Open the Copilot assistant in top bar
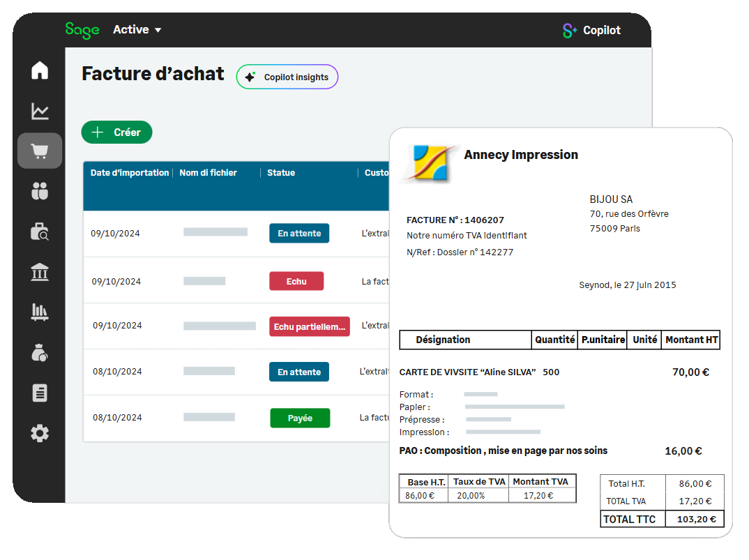This screenshot has width=749, height=560. [591, 31]
